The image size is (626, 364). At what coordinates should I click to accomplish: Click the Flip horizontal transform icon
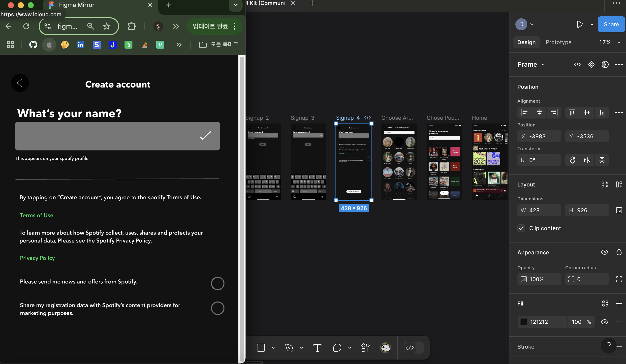[x=587, y=160]
